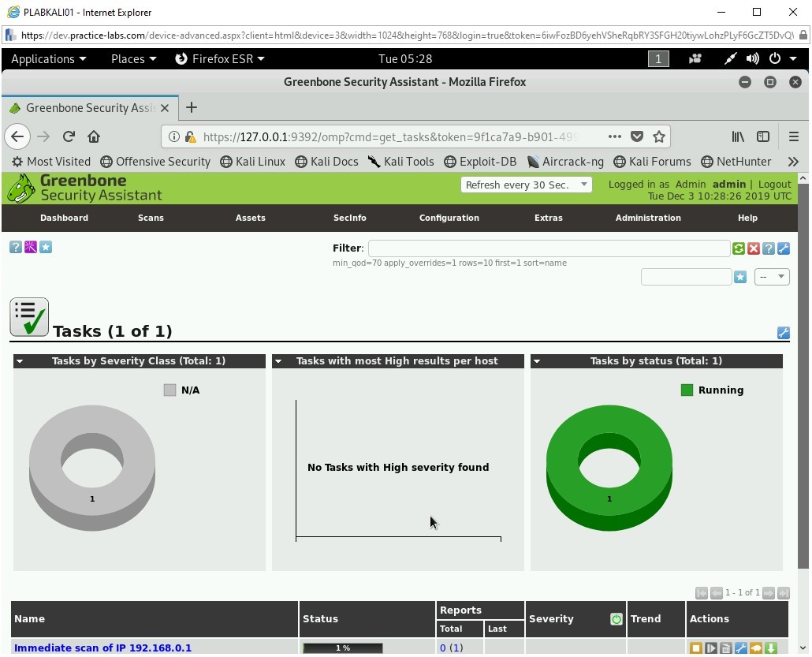Viewport: 812px width, 657px height.
Task: Toggle the green severity overrides power icon
Action: [616, 619]
